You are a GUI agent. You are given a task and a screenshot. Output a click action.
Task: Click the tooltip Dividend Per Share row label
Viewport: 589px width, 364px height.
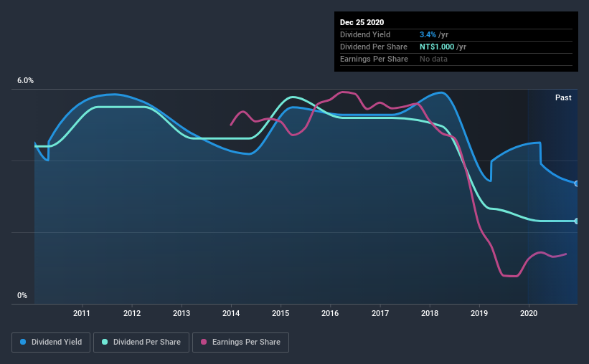click(x=373, y=47)
